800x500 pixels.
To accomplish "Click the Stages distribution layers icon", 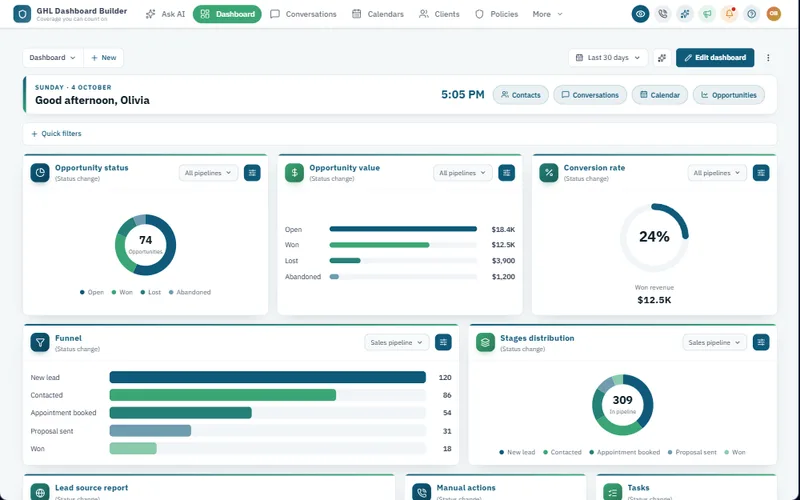I will click(485, 342).
